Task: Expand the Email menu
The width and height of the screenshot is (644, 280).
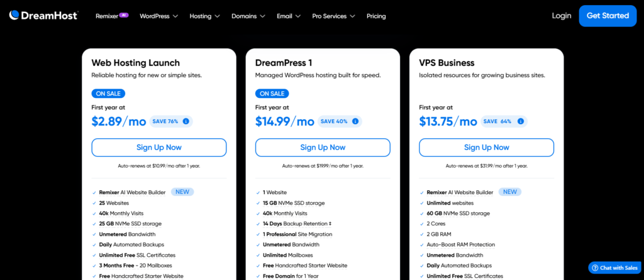Action: [x=288, y=16]
